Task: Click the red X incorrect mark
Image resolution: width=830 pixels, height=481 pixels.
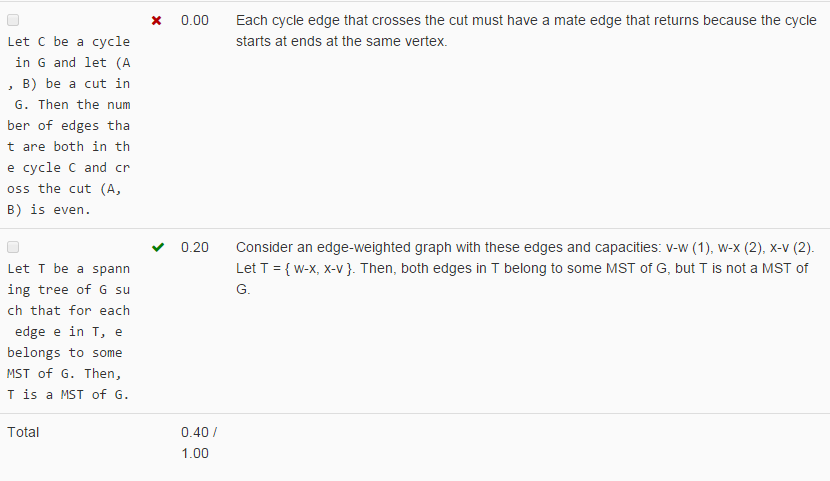Action: (156, 21)
